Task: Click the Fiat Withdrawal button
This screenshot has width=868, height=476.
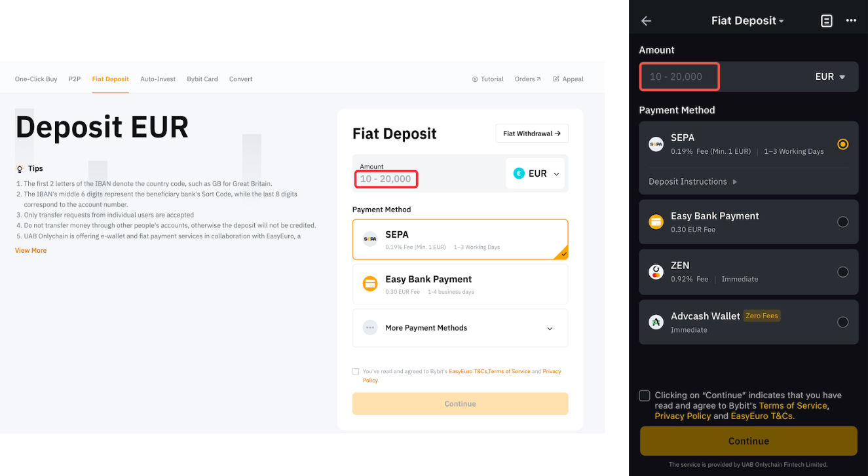Action: [x=532, y=133]
